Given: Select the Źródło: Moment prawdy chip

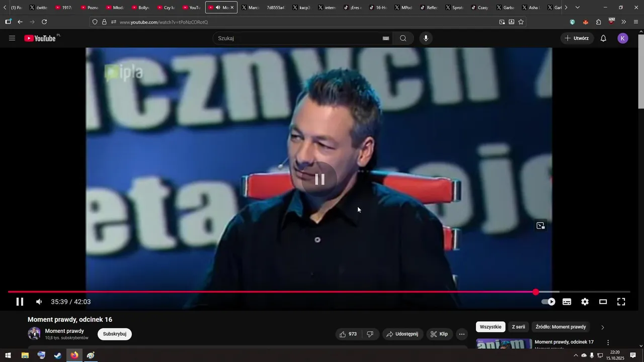Looking at the screenshot, I should pyautogui.click(x=560, y=327).
